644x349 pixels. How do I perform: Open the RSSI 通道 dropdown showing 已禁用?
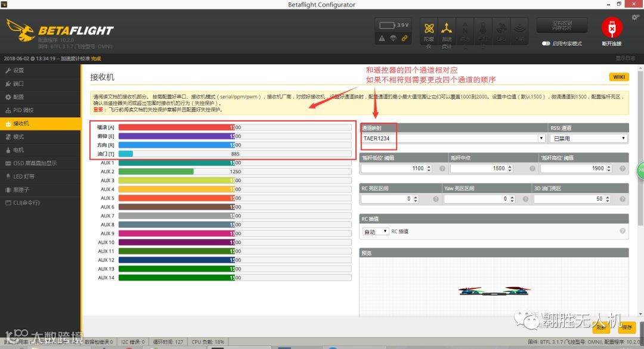coord(589,139)
